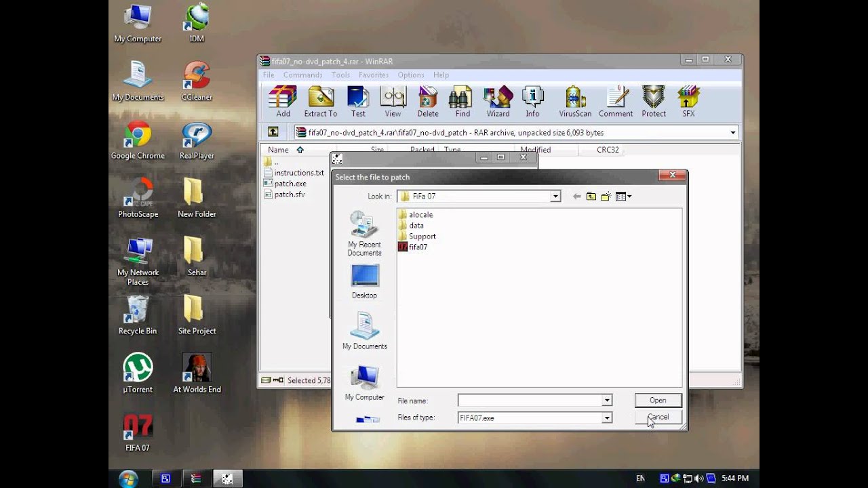Screen dimensions: 868x488
Task: Expand the Files of type dropdown
Action: [x=607, y=418]
